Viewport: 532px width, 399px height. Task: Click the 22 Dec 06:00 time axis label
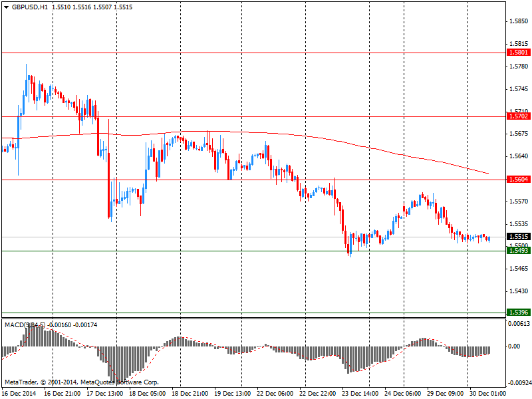(x=275, y=393)
